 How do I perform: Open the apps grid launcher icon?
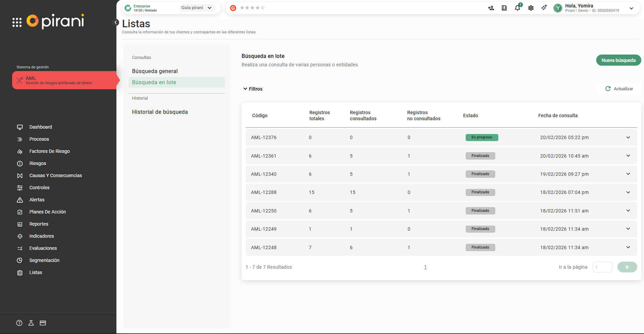[17, 22]
